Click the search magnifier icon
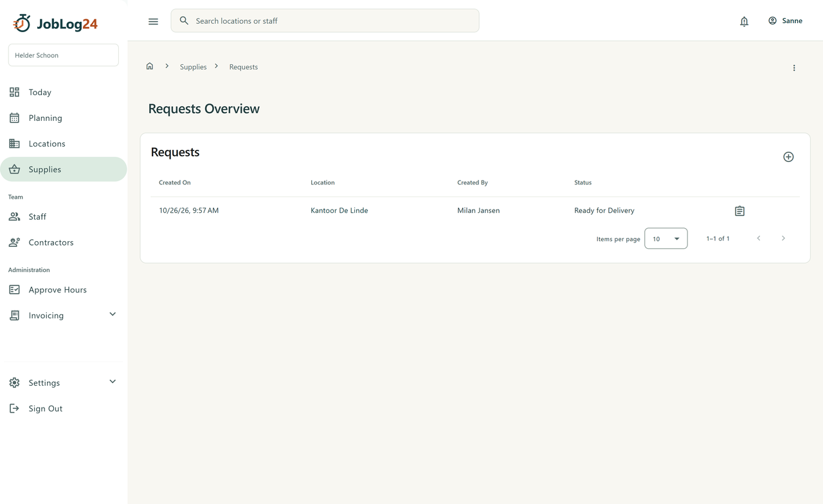This screenshot has height=504, width=823. [184, 21]
